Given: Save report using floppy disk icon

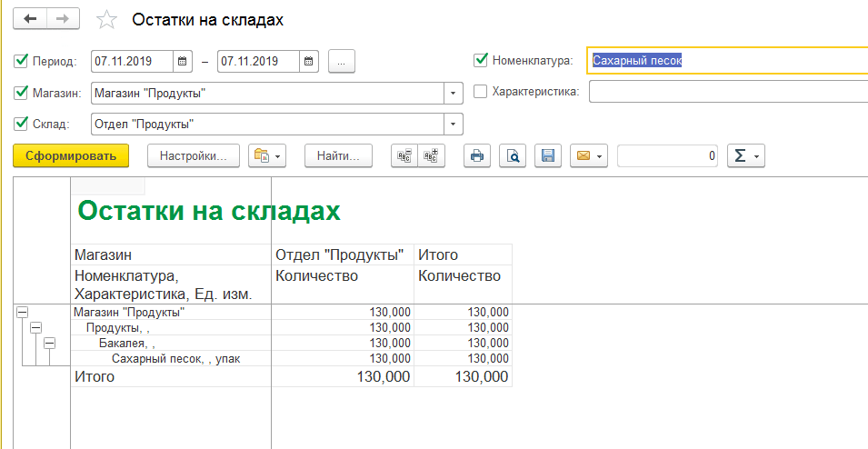Looking at the screenshot, I should [547, 156].
